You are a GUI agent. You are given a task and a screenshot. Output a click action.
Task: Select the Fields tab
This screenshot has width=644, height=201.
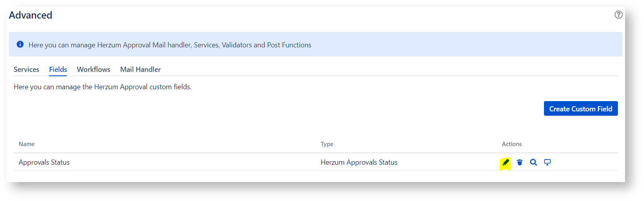coord(58,70)
